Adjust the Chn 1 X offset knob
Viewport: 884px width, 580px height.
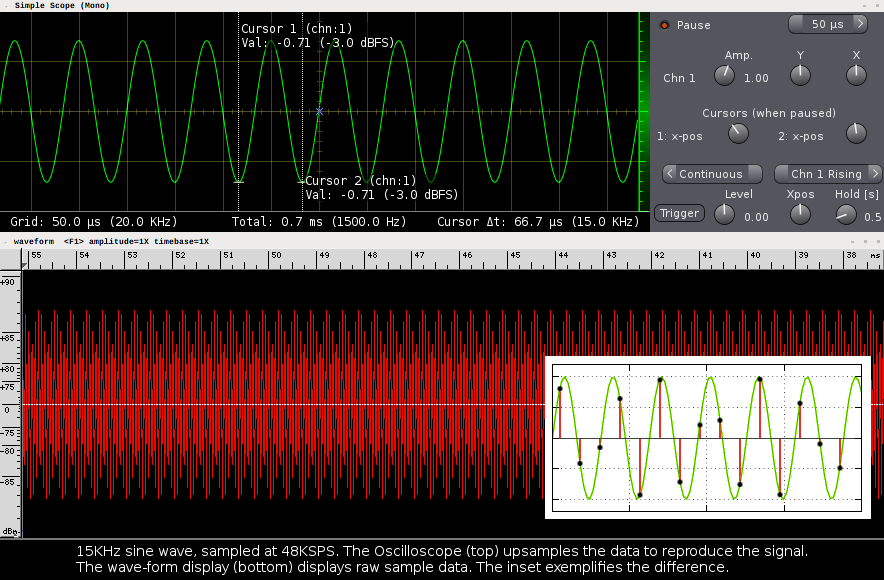(856, 75)
